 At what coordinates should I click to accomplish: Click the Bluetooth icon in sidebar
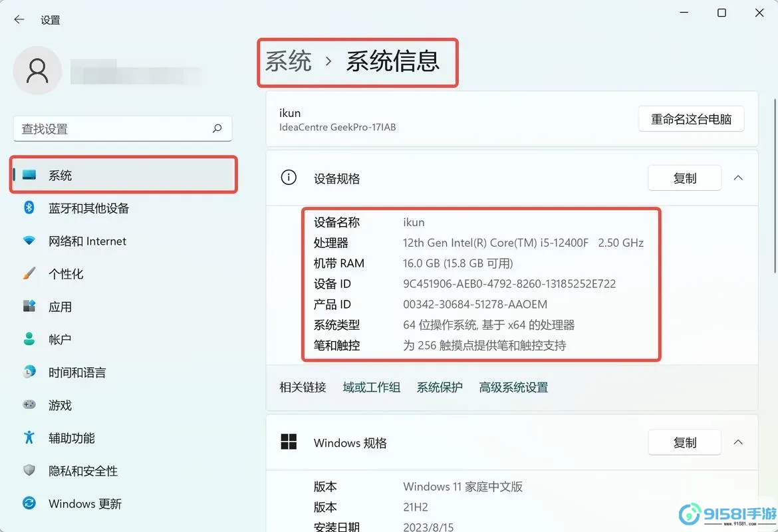(29, 207)
